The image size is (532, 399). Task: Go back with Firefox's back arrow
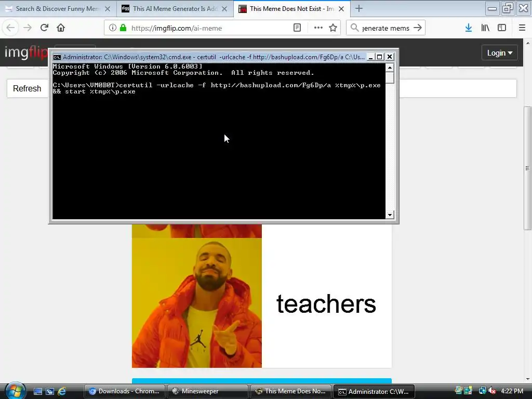click(x=10, y=28)
